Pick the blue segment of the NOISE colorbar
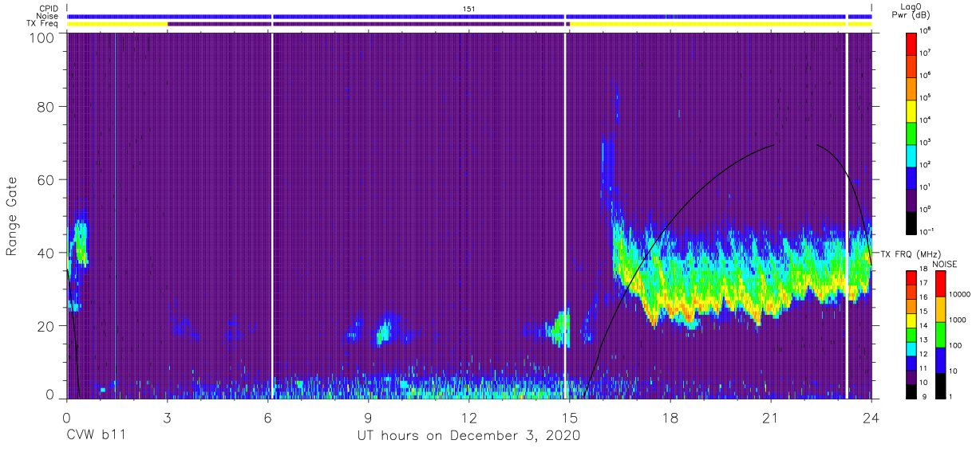 [x=940, y=360]
